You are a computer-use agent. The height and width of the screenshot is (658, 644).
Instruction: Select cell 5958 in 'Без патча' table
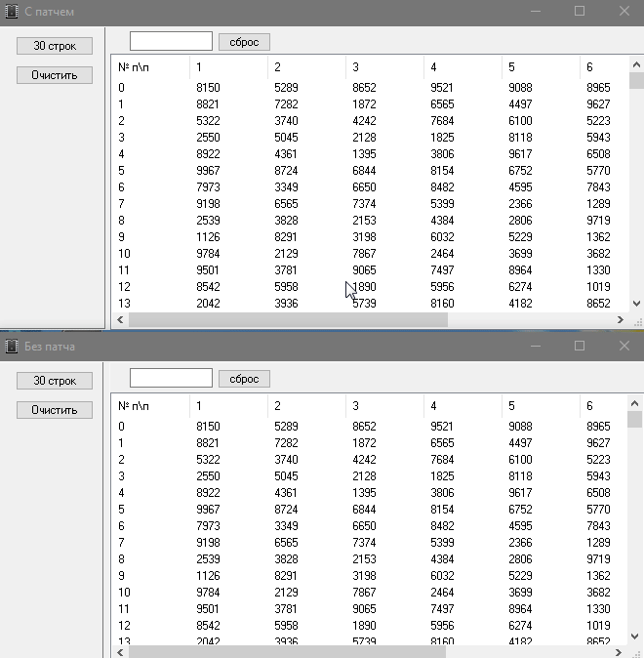pyautogui.click(x=286, y=625)
